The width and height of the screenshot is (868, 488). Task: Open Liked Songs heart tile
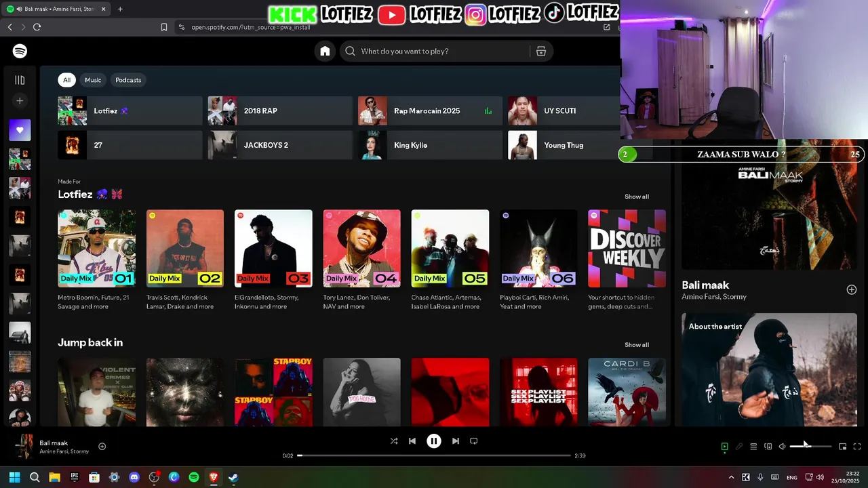point(20,130)
